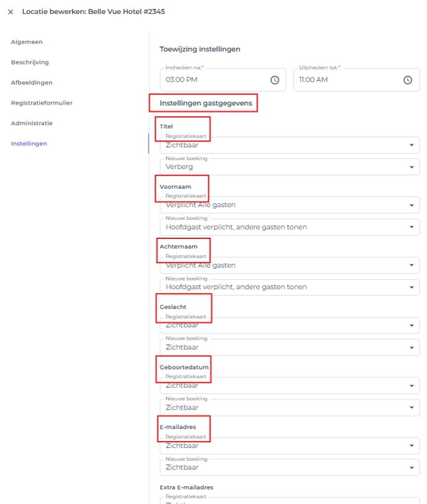
Task: Expand Titel Nieuwe boeking dropdown showing Verberg
Action: point(289,167)
